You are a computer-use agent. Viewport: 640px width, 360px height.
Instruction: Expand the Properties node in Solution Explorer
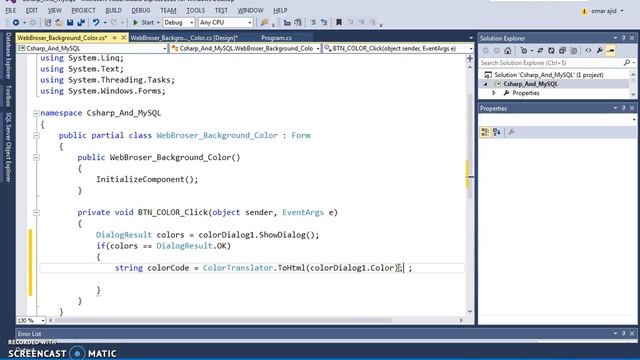tap(493, 93)
